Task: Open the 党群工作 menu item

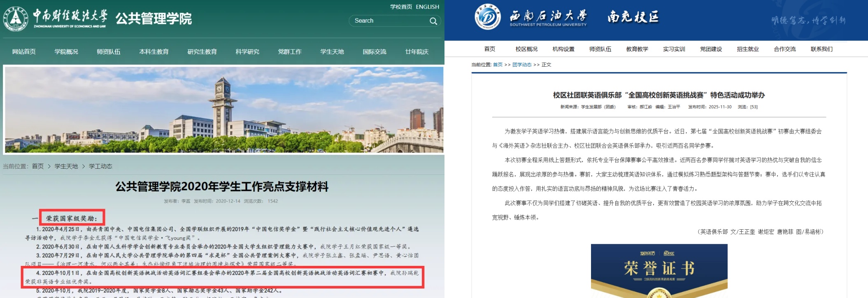Action: point(290,52)
